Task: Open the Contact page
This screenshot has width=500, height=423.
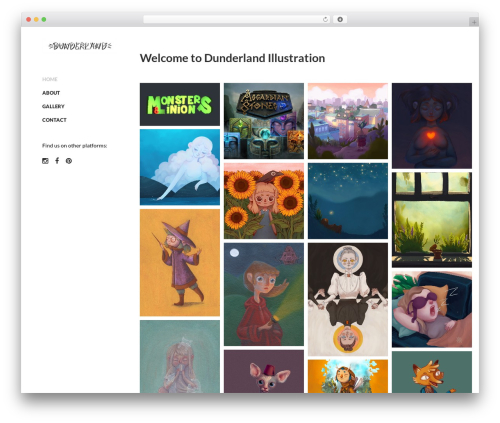Action: 54,120
